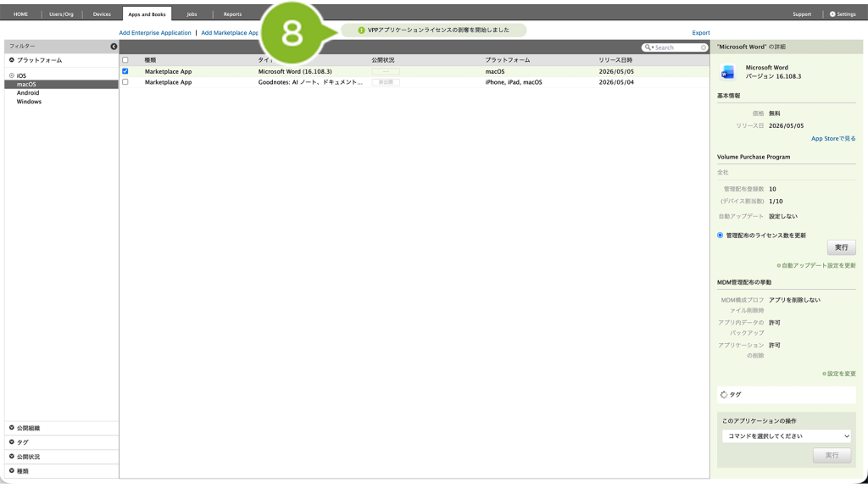
Task: Click release date 2026/05/04 cell
Action: point(616,82)
